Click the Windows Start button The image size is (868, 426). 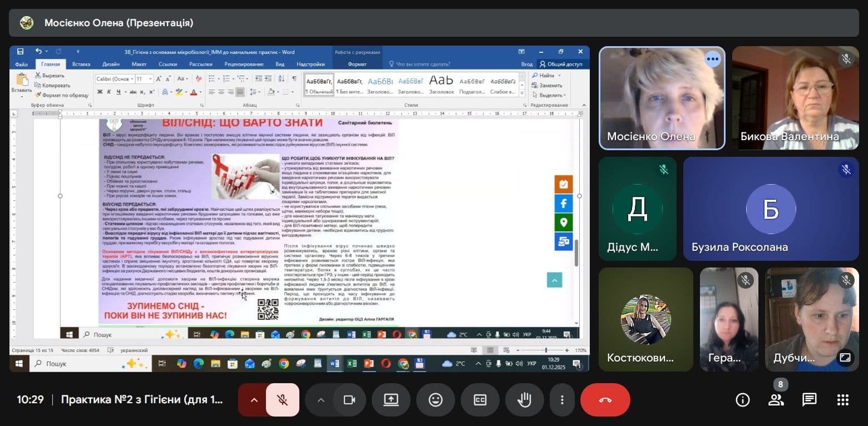point(19,364)
